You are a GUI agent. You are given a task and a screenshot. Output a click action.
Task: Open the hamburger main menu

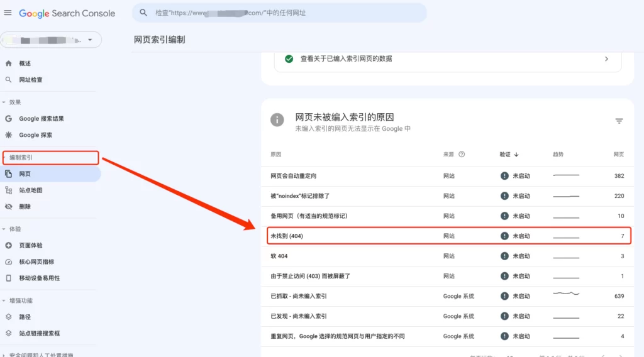[x=8, y=13]
